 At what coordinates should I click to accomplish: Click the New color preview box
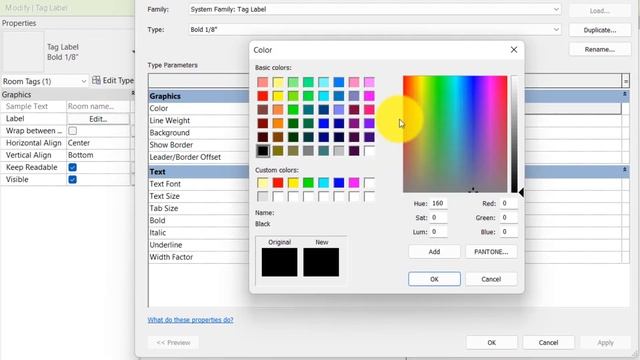[321, 262]
